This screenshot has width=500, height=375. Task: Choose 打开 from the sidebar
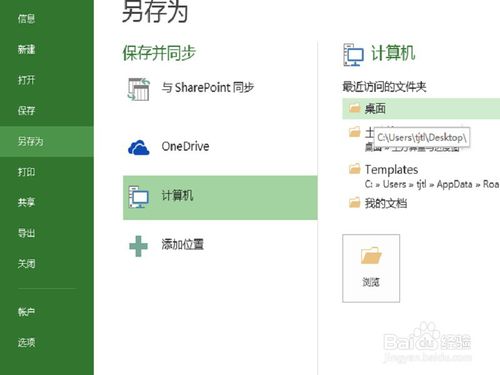coord(26,80)
